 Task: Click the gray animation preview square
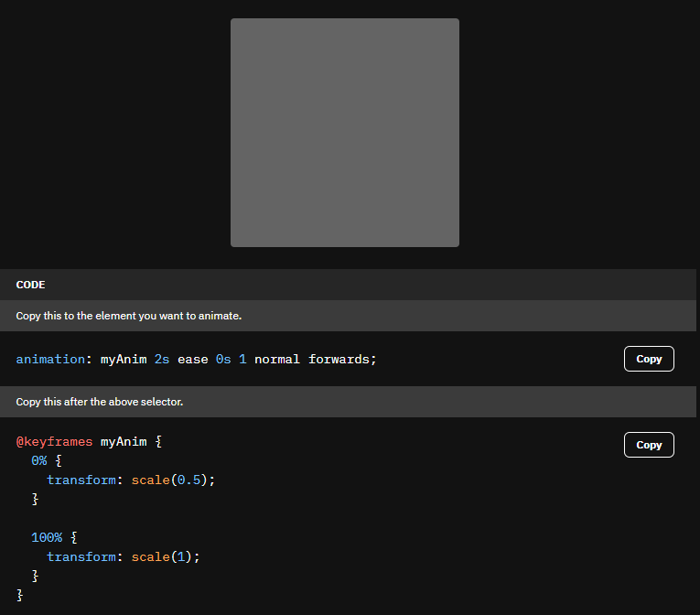pyautogui.click(x=345, y=133)
